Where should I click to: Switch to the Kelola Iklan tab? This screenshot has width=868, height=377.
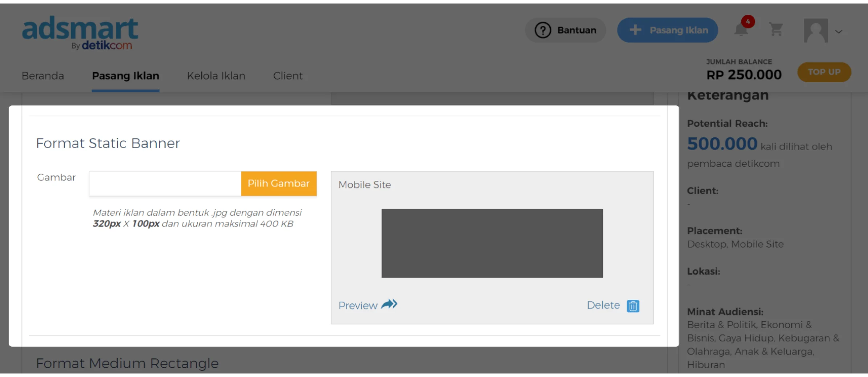(216, 76)
